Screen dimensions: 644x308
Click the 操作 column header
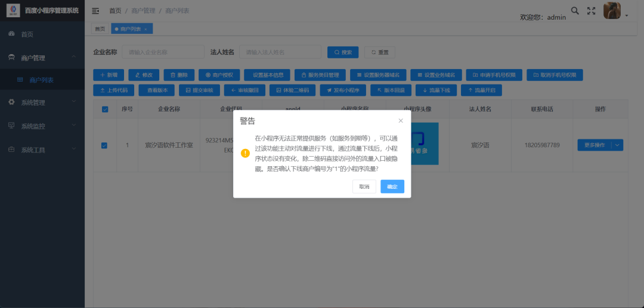click(x=600, y=109)
